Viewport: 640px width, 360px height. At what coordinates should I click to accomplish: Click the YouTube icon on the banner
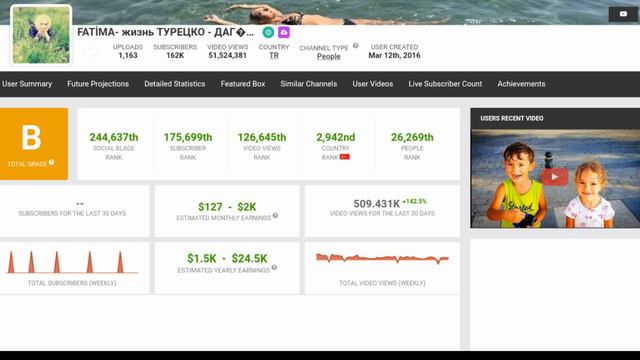point(623,14)
